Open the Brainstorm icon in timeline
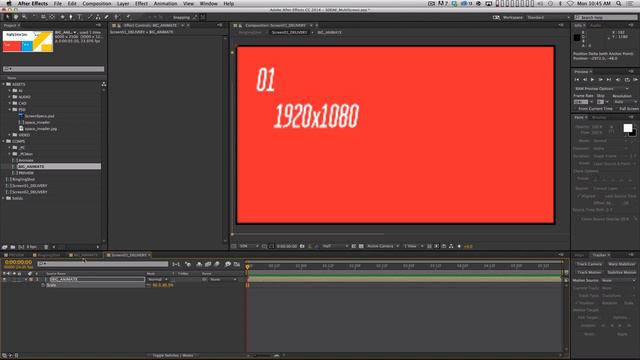Image resolution: width=640 pixels, height=360 pixels. point(228,264)
